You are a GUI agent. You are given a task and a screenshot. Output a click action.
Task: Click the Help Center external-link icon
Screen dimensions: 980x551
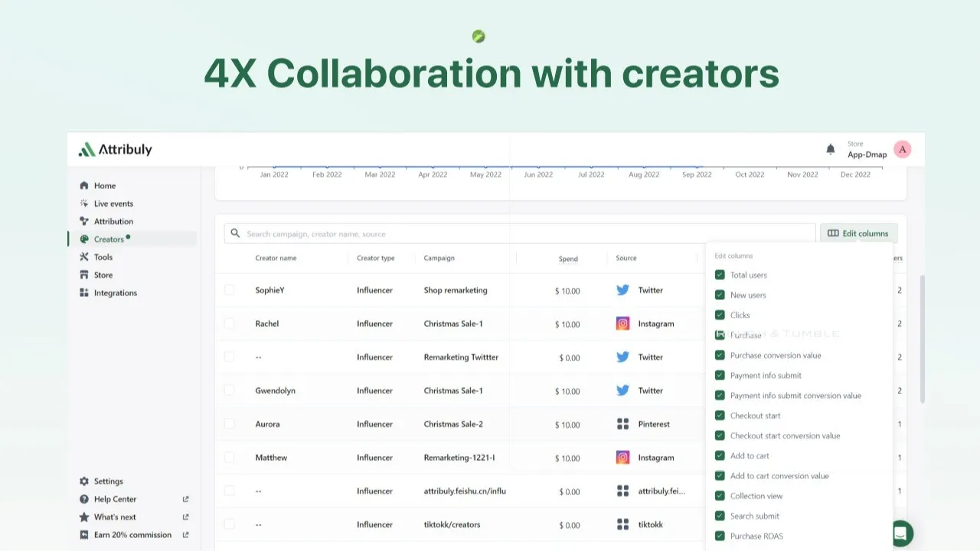[x=185, y=499]
